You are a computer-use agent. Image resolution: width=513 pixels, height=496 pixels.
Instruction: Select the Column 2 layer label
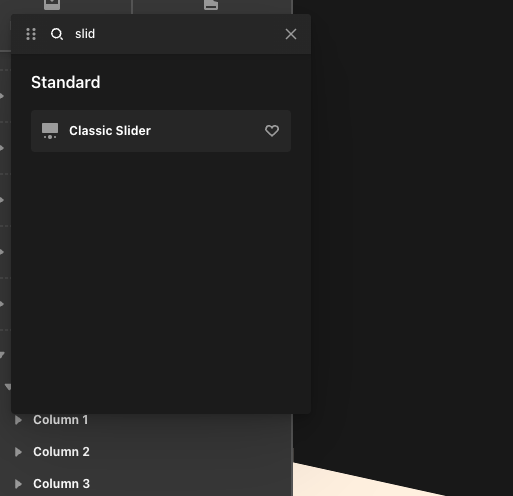pyautogui.click(x=61, y=452)
